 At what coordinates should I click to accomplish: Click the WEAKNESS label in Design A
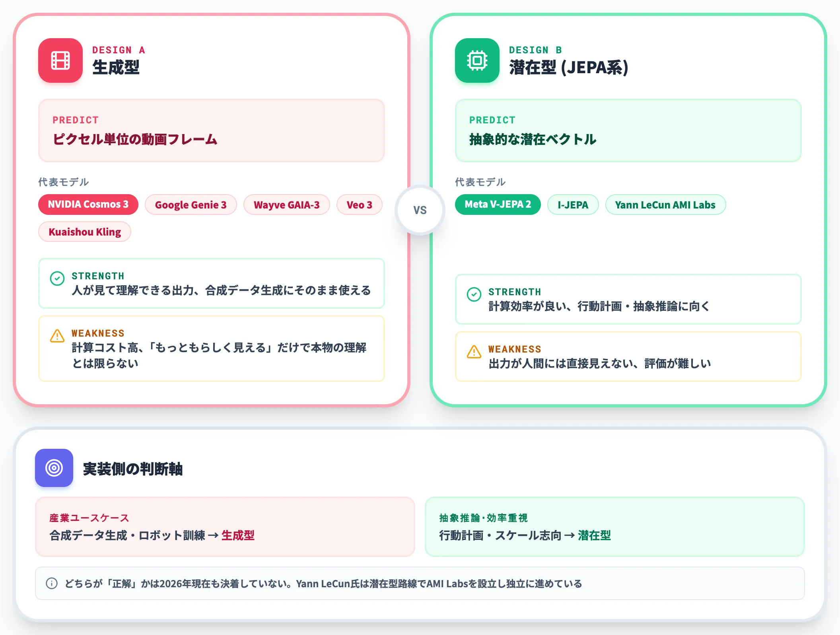(98, 333)
